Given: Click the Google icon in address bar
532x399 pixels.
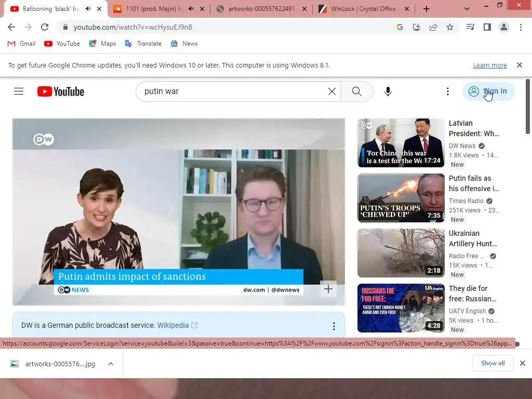Looking at the screenshot, I should tap(400, 27).
